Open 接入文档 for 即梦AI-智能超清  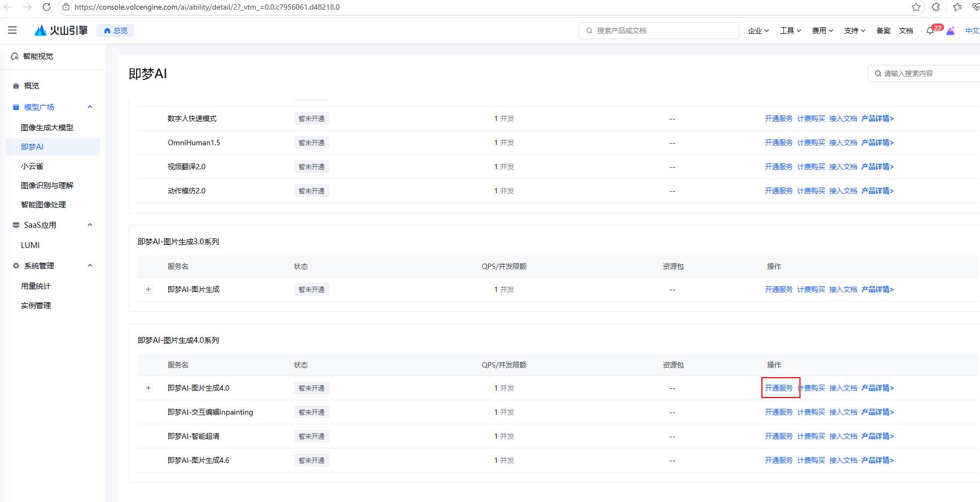(843, 436)
